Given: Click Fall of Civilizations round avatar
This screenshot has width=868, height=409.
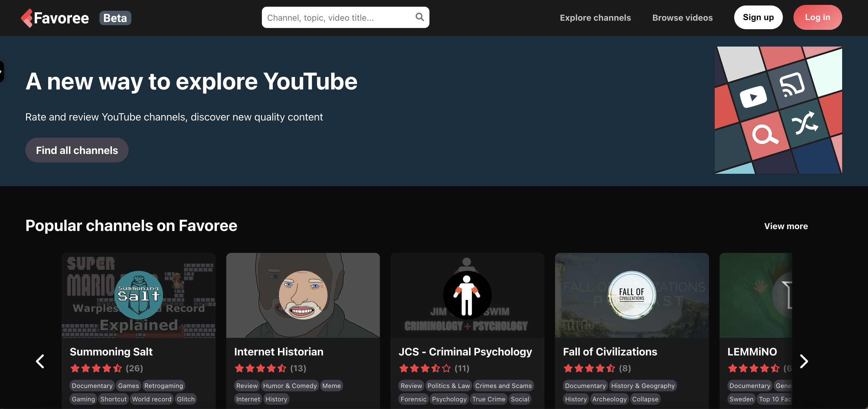Looking at the screenshot, I should click(632, 295).
